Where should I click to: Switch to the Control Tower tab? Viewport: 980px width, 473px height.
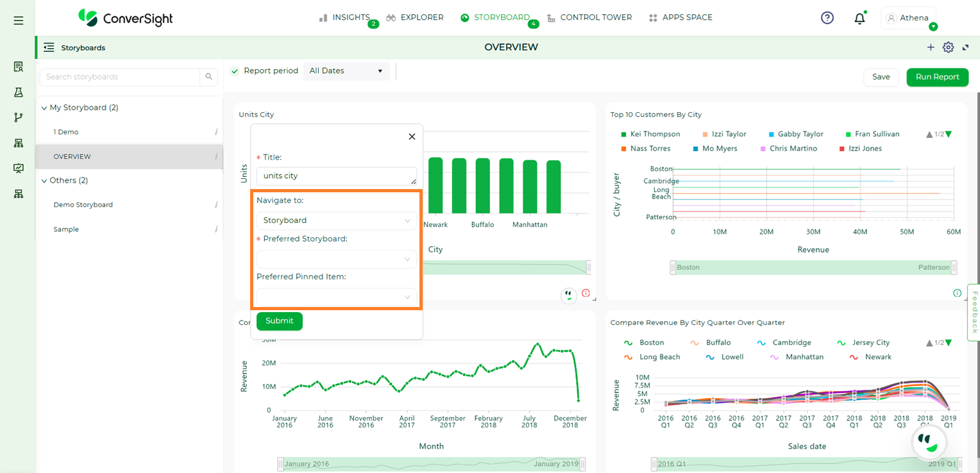[589, 17]
